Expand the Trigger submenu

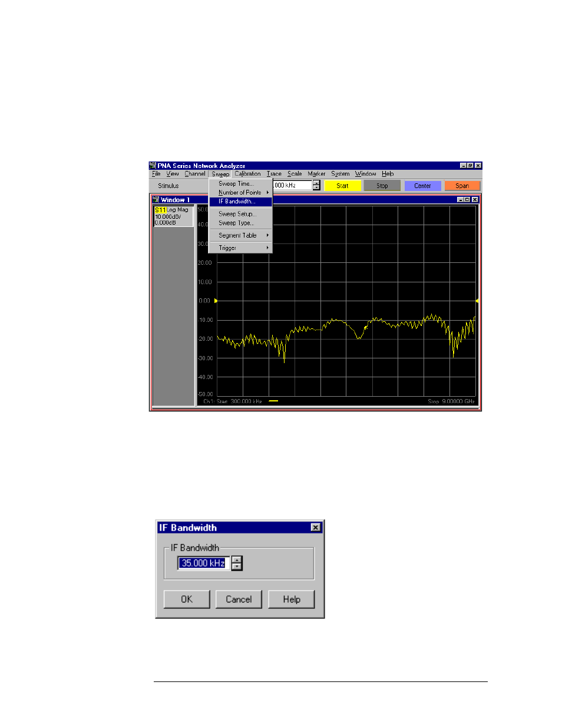coord(240,248)
